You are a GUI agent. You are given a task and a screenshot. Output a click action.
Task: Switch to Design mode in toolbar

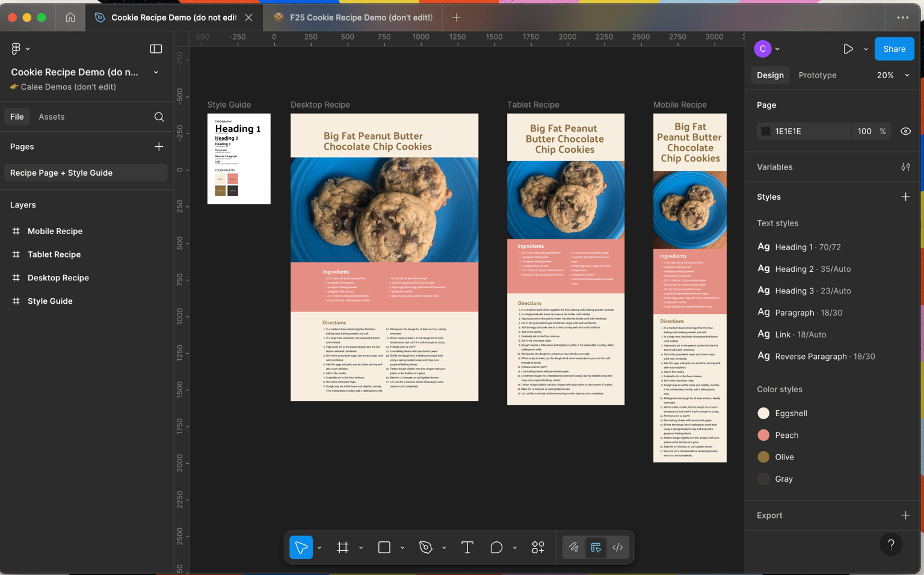point(596,547)
